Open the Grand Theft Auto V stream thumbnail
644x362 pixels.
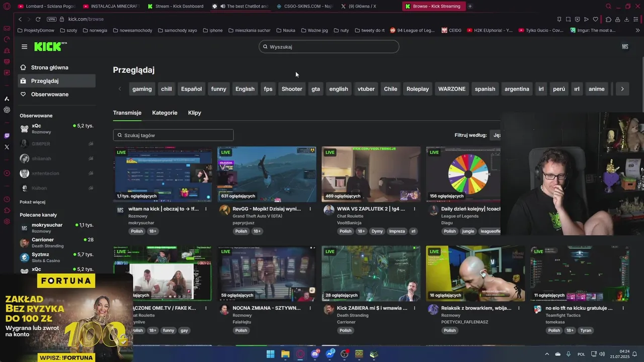[267, 174]
